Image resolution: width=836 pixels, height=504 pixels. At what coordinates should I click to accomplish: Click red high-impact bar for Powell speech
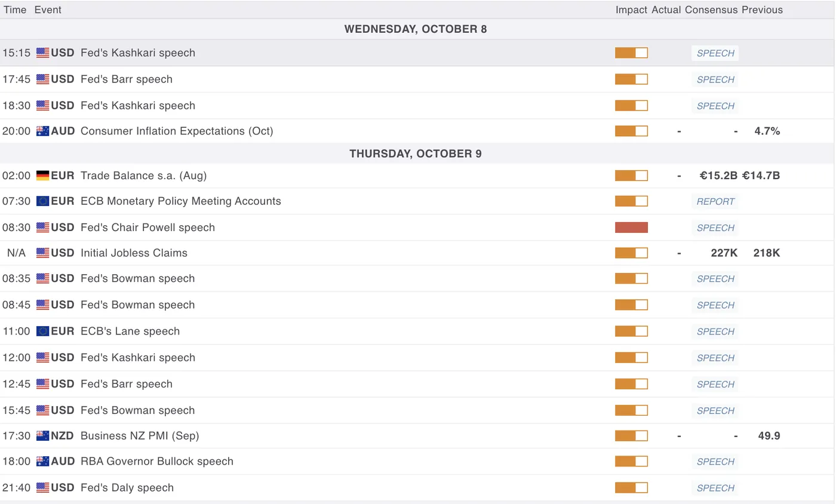point(631,228)
